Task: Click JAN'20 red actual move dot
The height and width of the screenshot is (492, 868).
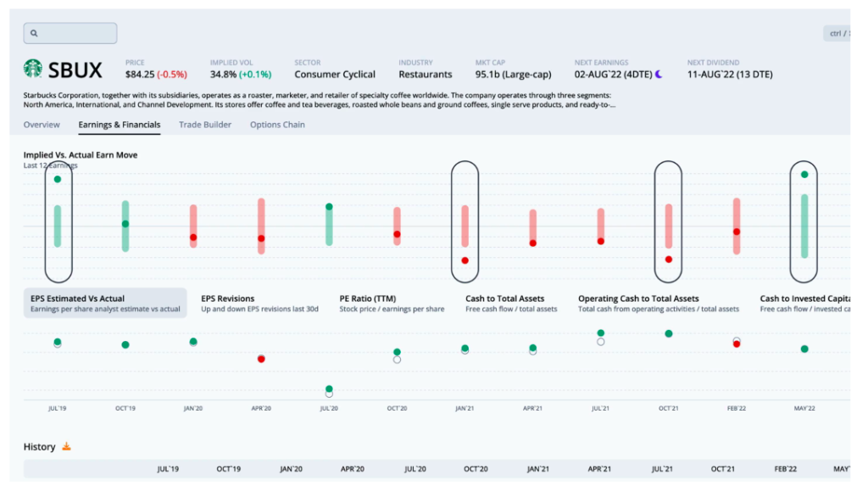Action: tap(193, 238)
